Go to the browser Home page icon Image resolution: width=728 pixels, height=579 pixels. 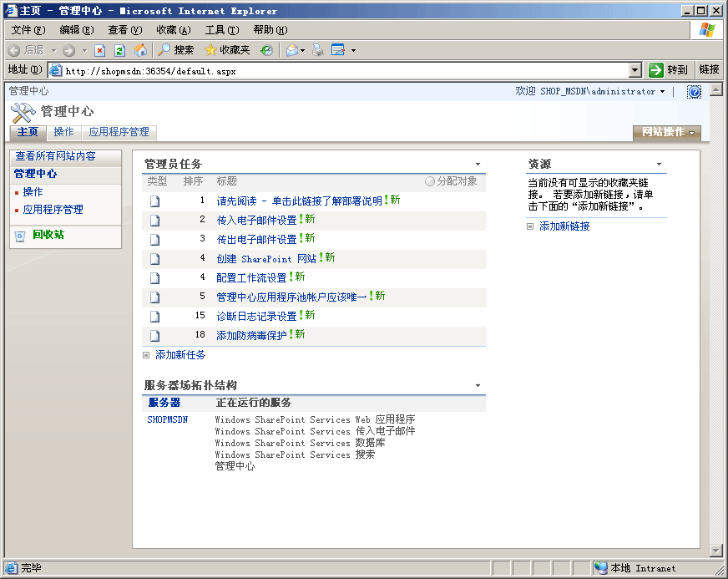140,50
